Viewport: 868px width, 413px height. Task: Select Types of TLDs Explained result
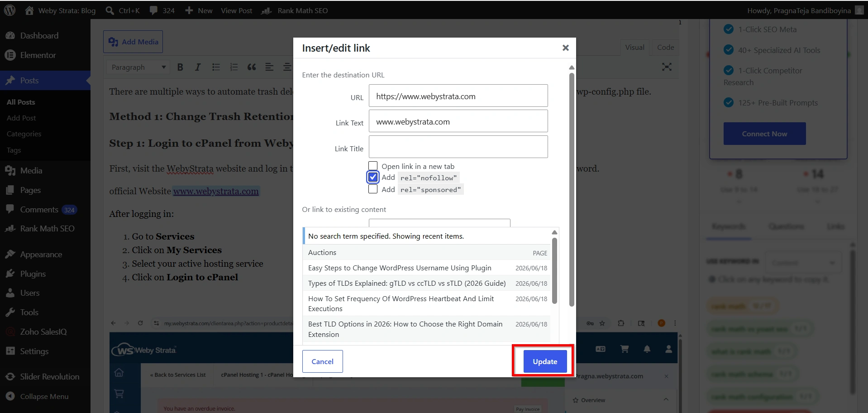tap(427, 283)
